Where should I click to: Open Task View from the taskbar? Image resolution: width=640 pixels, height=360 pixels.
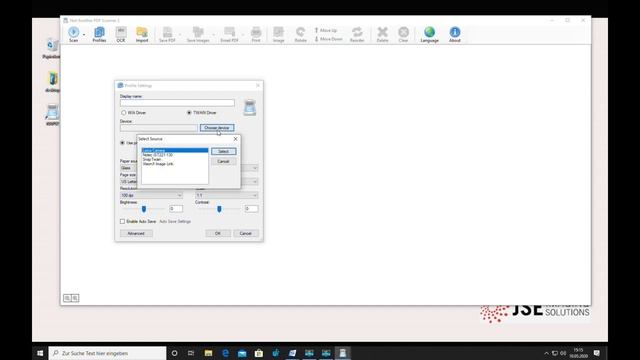click(191, 353)
